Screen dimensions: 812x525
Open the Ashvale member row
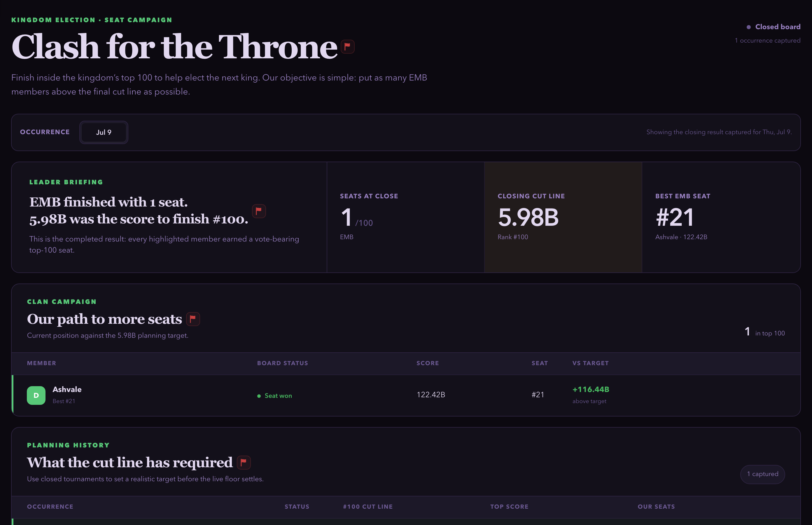[x=406, y=395]
